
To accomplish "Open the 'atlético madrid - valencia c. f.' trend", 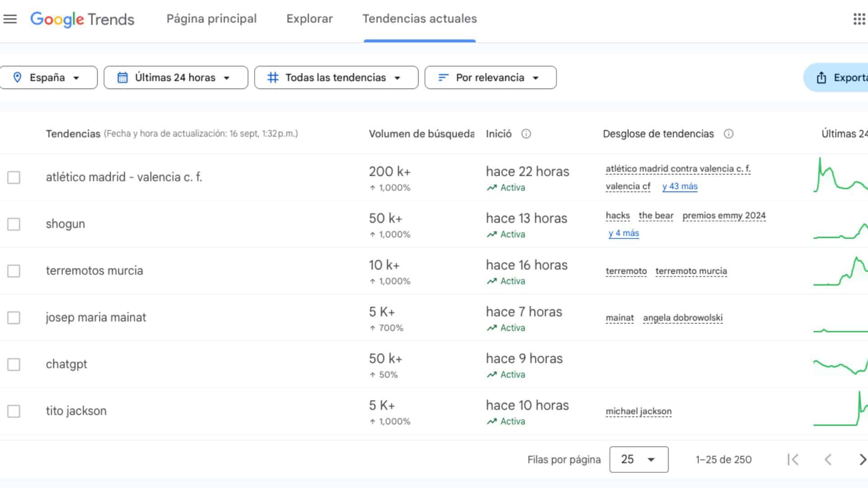I will tap(124, 177).
